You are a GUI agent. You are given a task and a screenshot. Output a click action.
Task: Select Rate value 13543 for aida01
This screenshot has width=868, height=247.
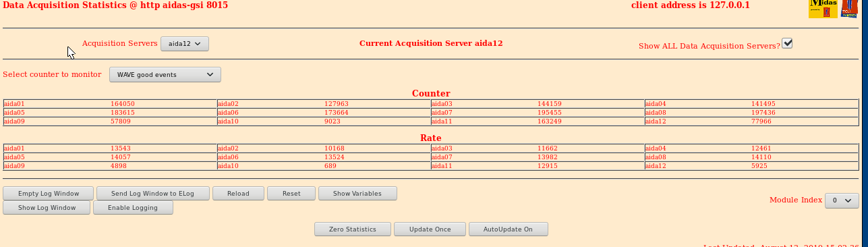(121, 148)
